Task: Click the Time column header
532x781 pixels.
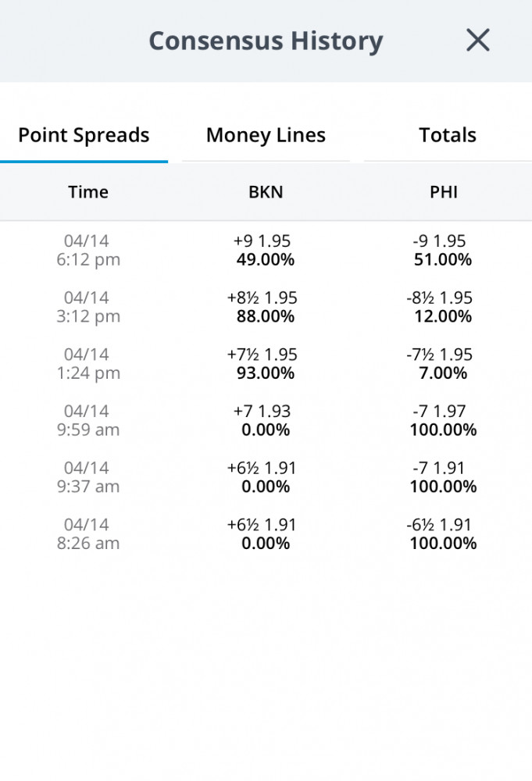Action: (x=88, y=192)
